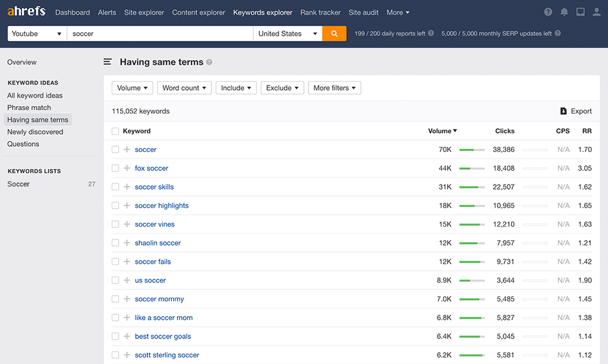The height and width of the screenshot is (364, 608).
Task: Open Site explorer in top navigation
Action: 144,12
